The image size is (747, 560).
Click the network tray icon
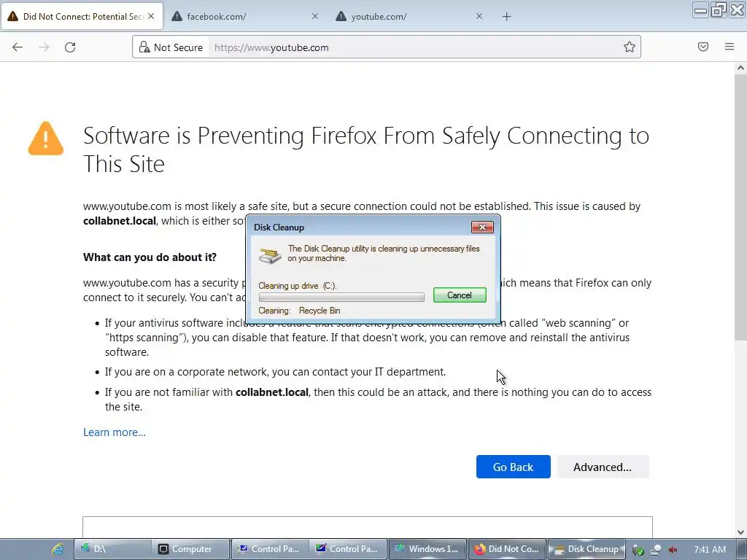click(x=656, y=550)
